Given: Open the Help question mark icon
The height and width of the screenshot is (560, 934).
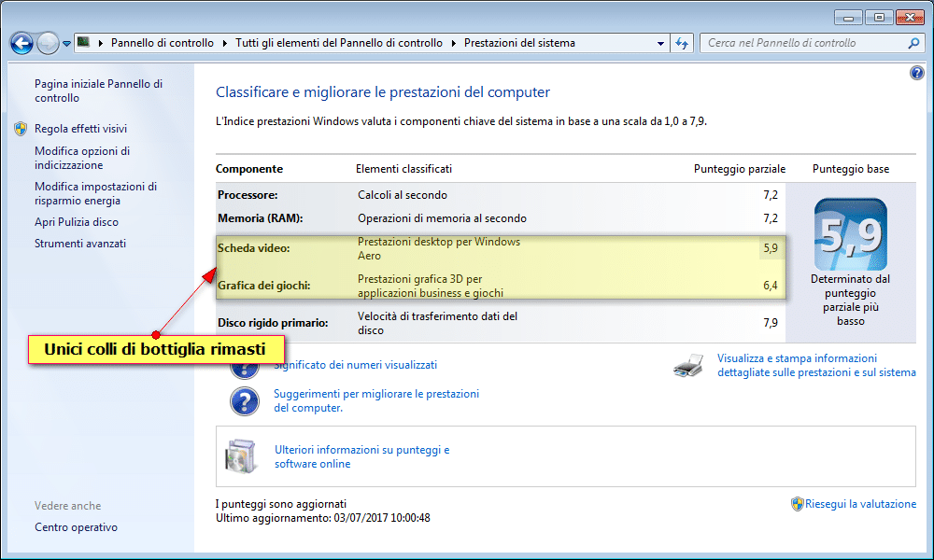Looking at the screenshot, I should [x=916, y=74].
